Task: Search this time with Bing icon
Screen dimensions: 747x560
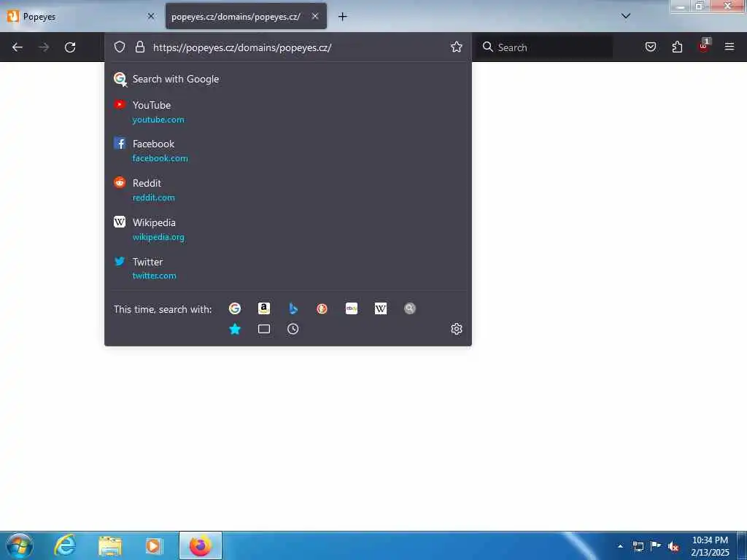Action: [x=293, y=308]
